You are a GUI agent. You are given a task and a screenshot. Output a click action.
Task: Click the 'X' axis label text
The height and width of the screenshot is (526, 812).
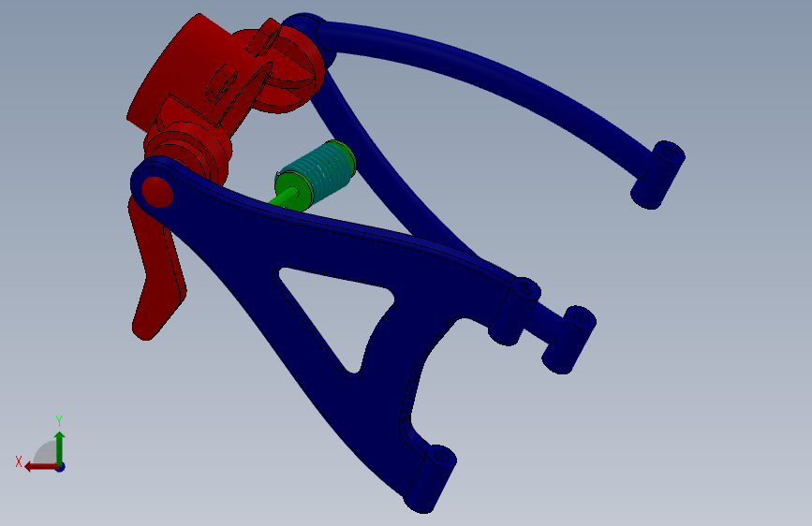pos(19,461)
